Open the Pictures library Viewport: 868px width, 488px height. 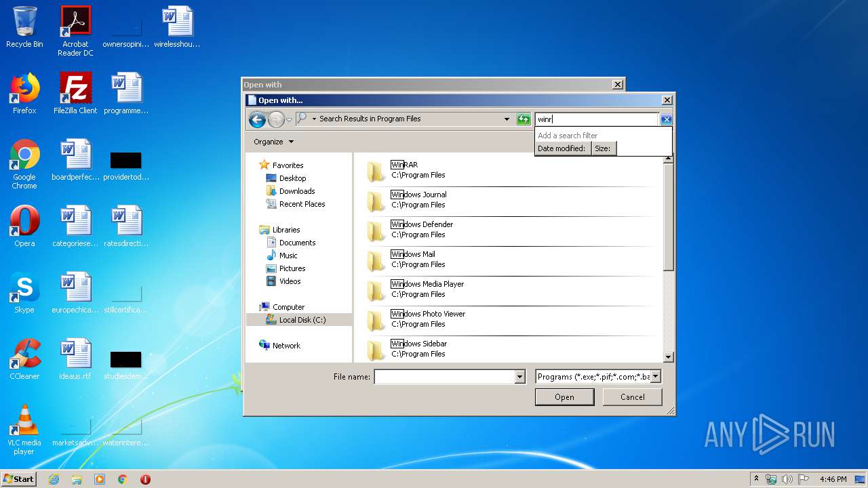pos(292,268)
